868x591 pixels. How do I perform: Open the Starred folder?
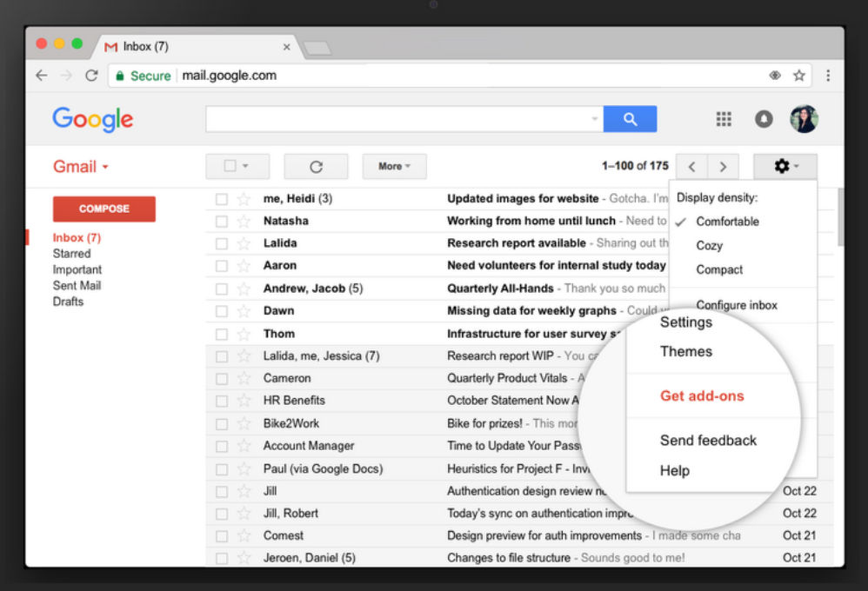(71, 254)
